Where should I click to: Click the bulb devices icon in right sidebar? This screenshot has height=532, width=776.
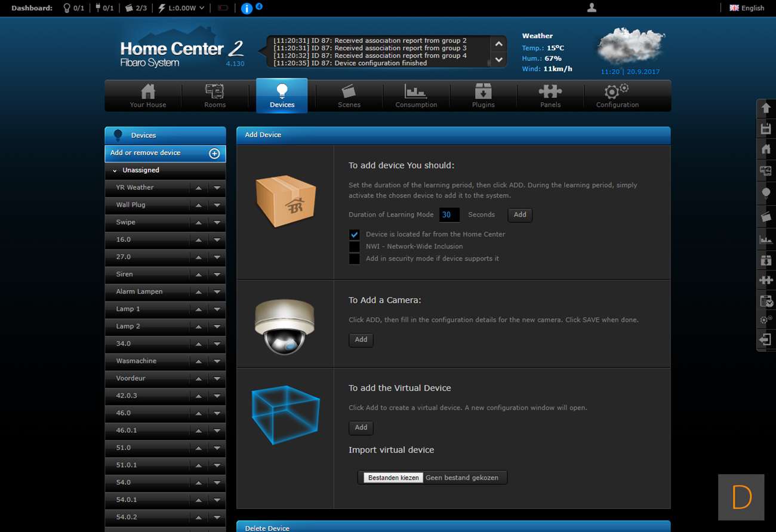pyautogui.click(x=766, y=193)
